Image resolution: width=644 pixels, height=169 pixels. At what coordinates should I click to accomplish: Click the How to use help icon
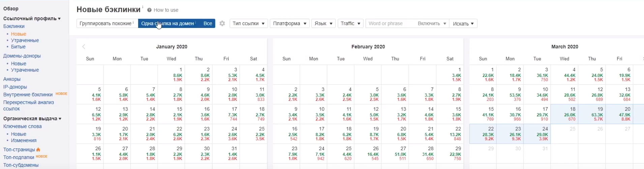tap(149, 10)
